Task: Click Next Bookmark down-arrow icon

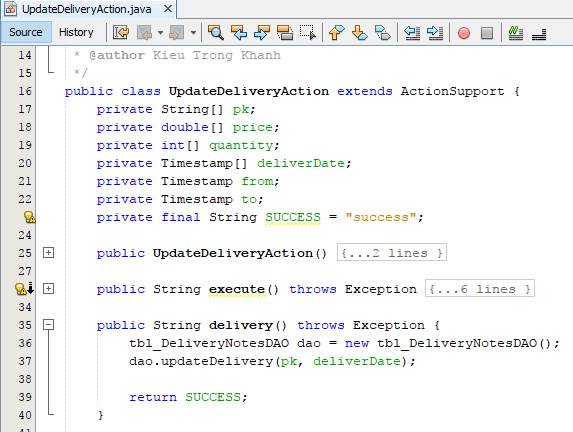Action: pyautogui.click(x=359, y=33)
